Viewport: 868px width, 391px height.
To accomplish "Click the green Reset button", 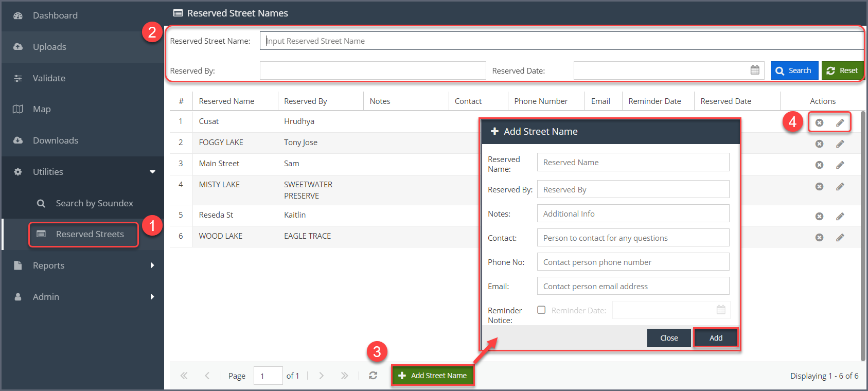I will (x=842, y=70).
